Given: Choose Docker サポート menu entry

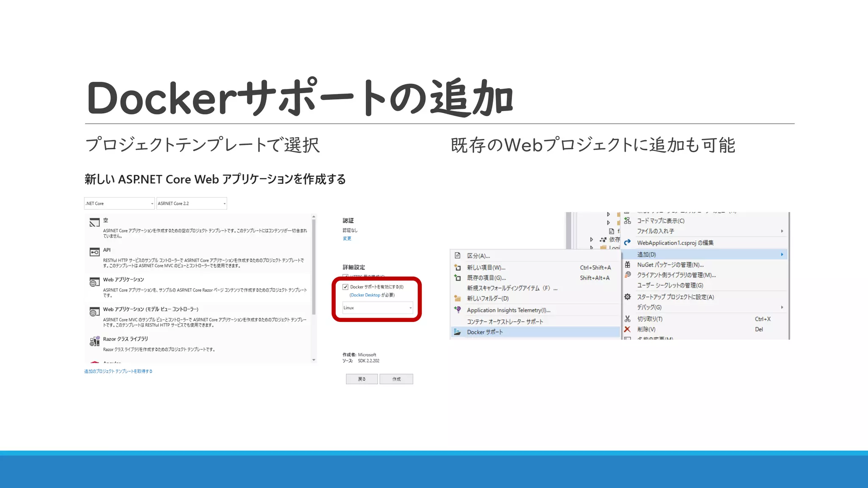Looking at the screenshot, I should pyautogui.click(x=535, y=332).
